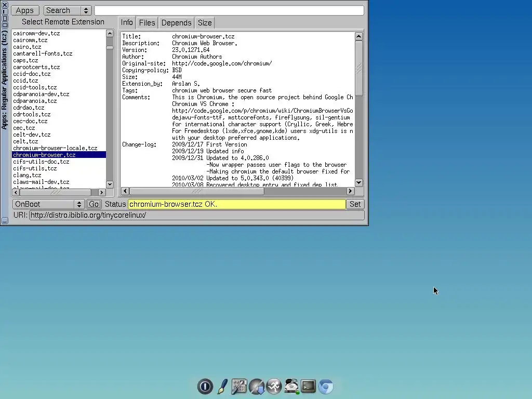This screenshot has width=532, height=399.
Task: Click extension list scroll down arrow
Action: pyautogui.click(x=110, y=184)
